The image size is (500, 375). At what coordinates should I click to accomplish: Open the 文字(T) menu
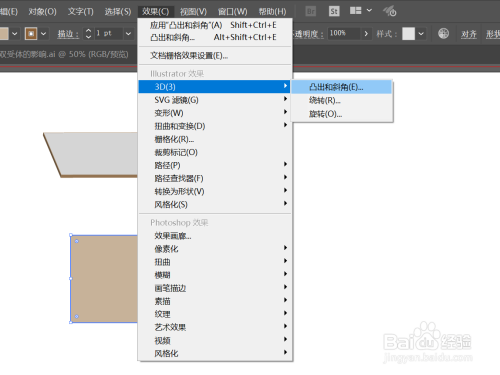point(81,12)
